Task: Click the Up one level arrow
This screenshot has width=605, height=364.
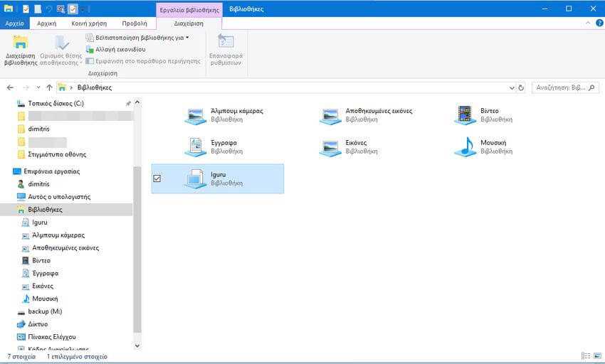Action: coord(49,87)
